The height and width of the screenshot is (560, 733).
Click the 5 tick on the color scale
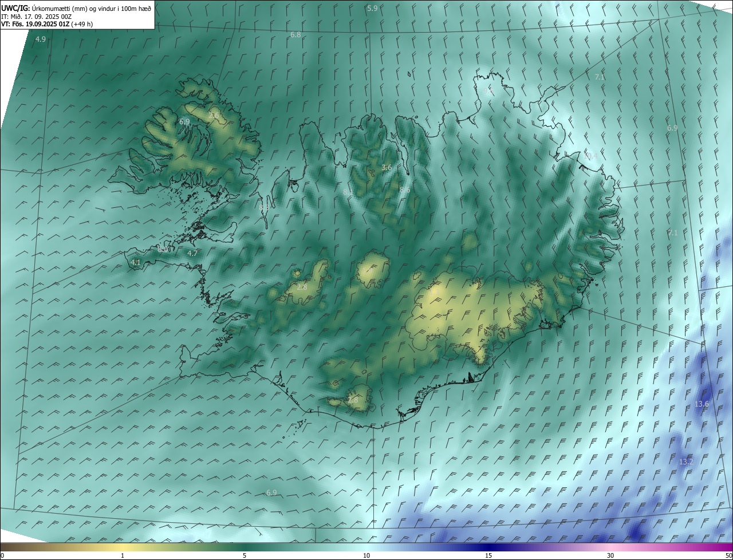coord(245,555)
